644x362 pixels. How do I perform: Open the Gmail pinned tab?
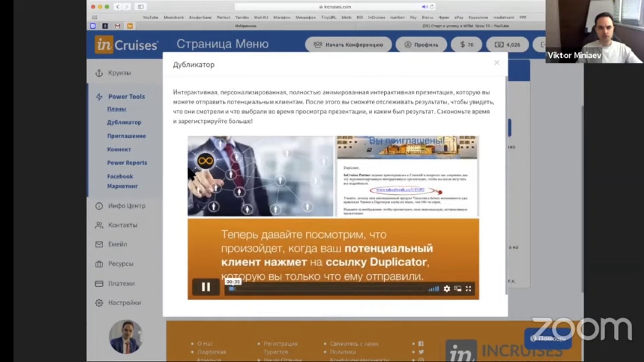tap(117, 26)
